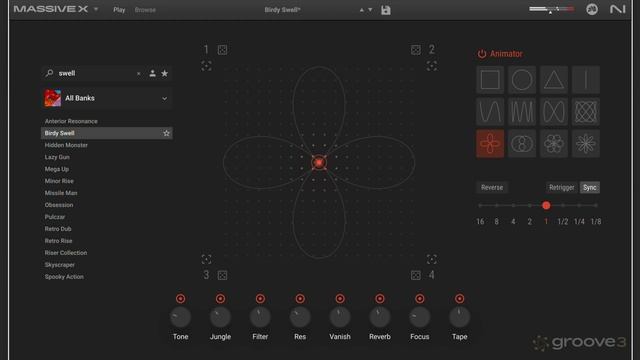Screen dimensions: 640x360
Task: Select the crosshatch lattice animator shape
Action: (586, 111)
